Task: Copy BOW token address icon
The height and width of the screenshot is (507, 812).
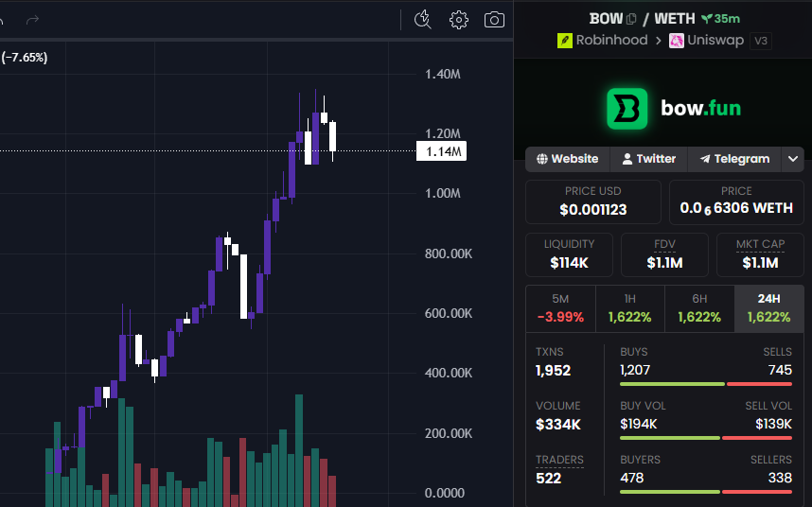Action: tap(631, 19)
